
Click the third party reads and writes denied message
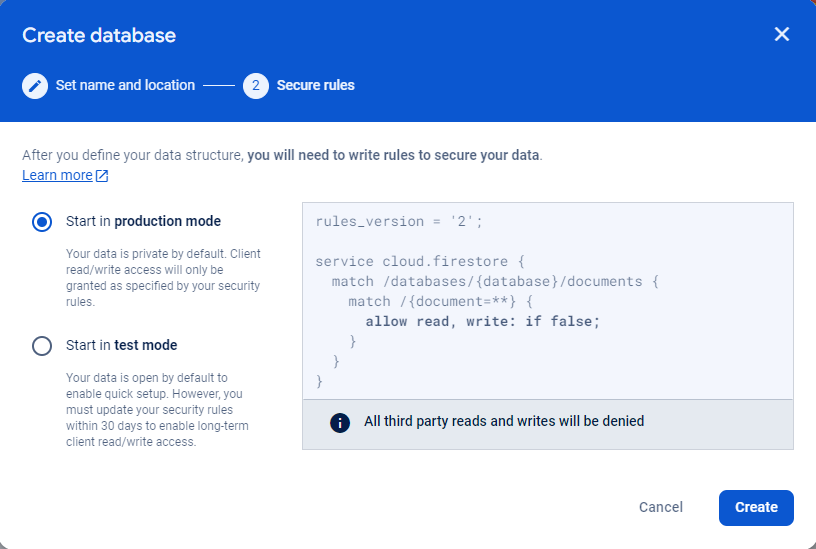pyautogui.click(x=504, y=421)
